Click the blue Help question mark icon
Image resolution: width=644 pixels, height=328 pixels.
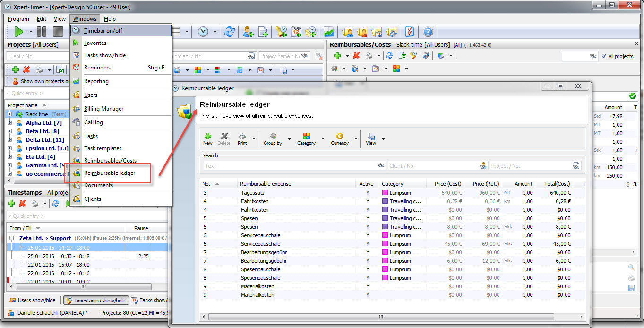coord(428,32)
